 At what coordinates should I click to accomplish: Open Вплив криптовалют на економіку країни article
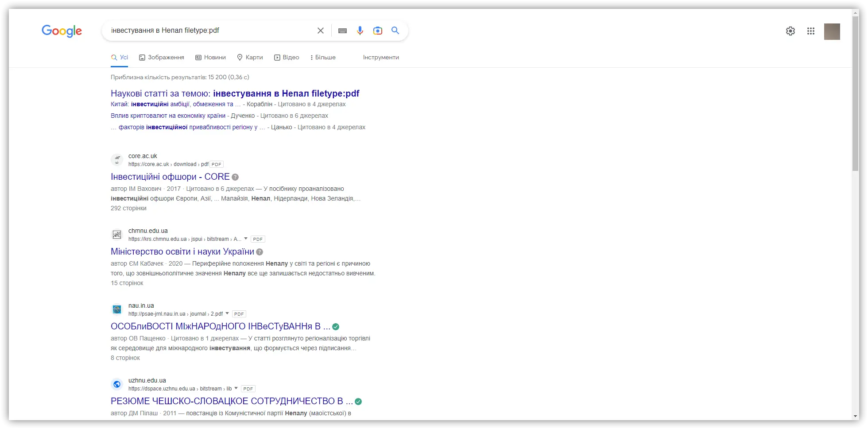168,116
